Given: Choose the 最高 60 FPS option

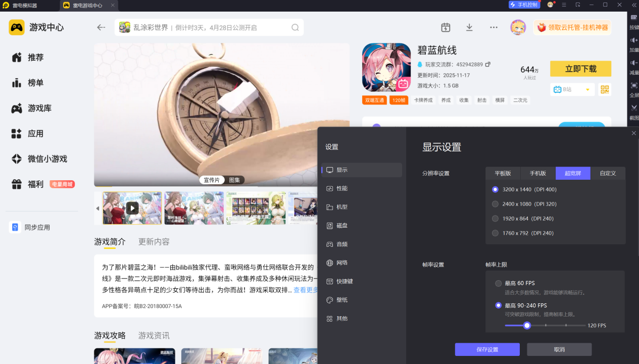Looking at the screenshot, I should click(x=499, y=283).
